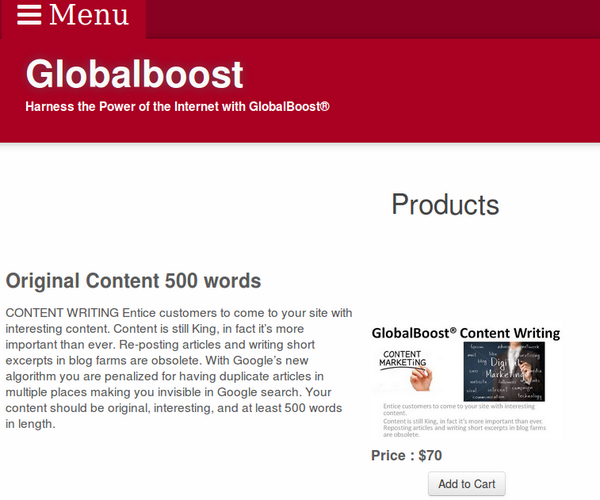Viewport: 600px width, 500px height.
Task: Click the Products heading
Action: point(445,204)
